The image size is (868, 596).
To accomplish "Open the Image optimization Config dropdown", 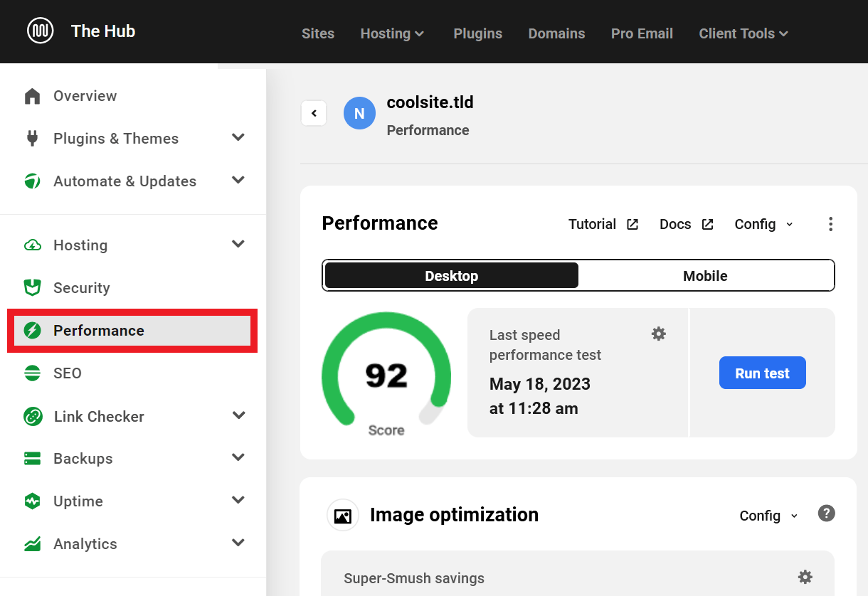I will click(769, 516).
